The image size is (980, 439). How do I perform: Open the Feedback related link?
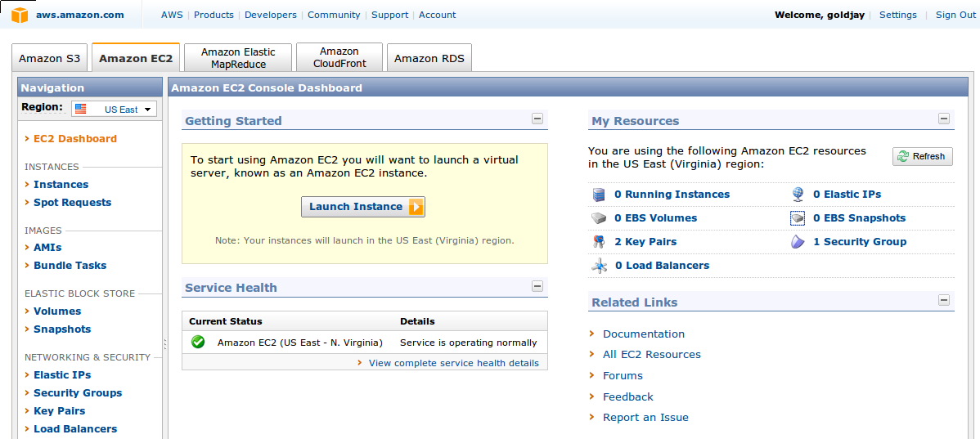click(628, 397)
